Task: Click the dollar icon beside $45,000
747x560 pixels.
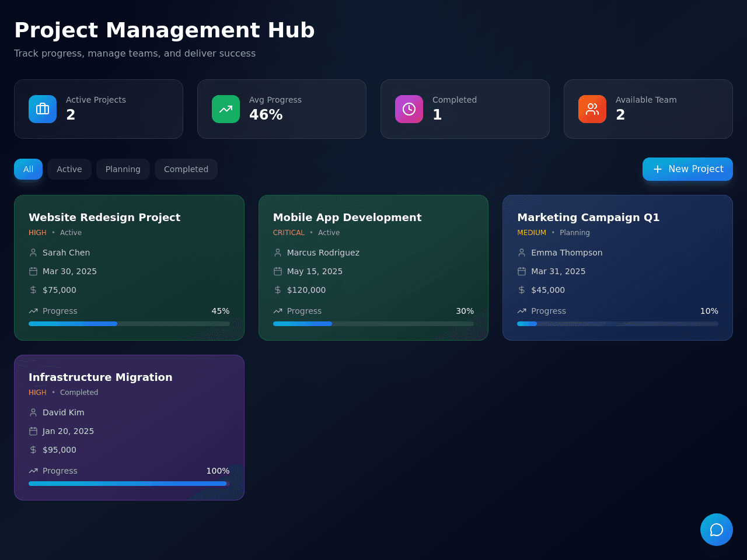Action: tap(522, 290)
